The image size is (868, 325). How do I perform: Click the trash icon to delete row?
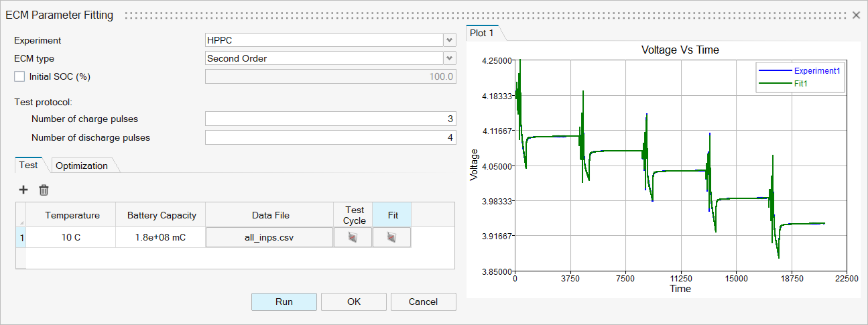[44, 190]
